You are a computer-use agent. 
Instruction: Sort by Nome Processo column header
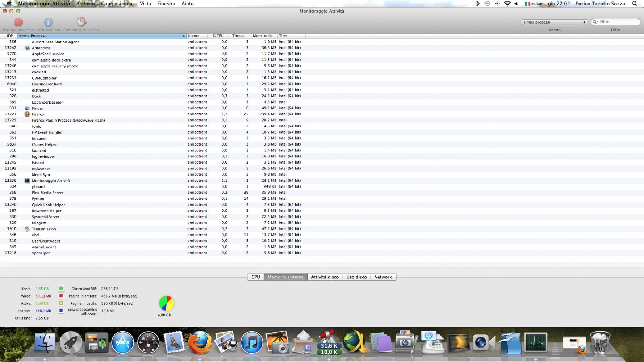[101, 36]
